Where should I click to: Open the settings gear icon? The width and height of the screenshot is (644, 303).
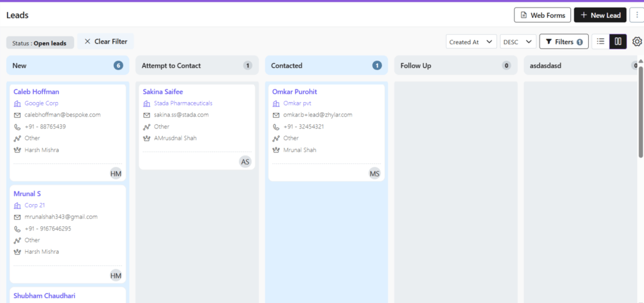pos(636,42)
